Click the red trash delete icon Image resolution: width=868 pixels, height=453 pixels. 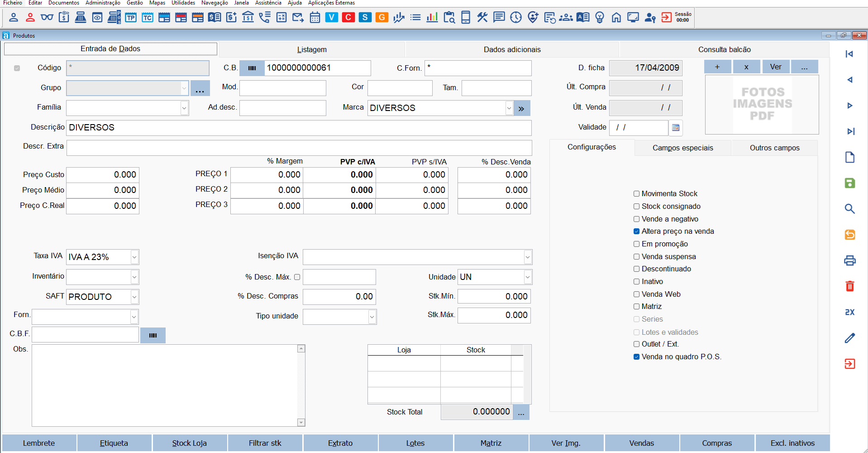pyautogui.click(x=849, y=286)
